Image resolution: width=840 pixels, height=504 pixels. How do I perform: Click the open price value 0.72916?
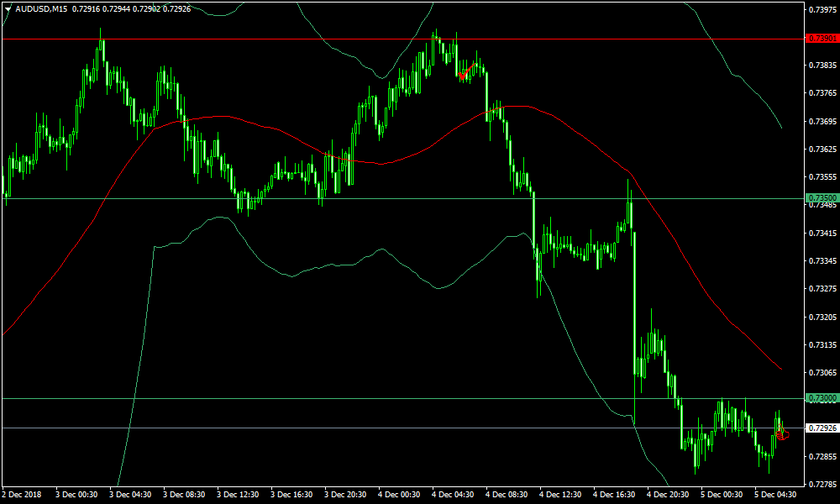(85, 9)
